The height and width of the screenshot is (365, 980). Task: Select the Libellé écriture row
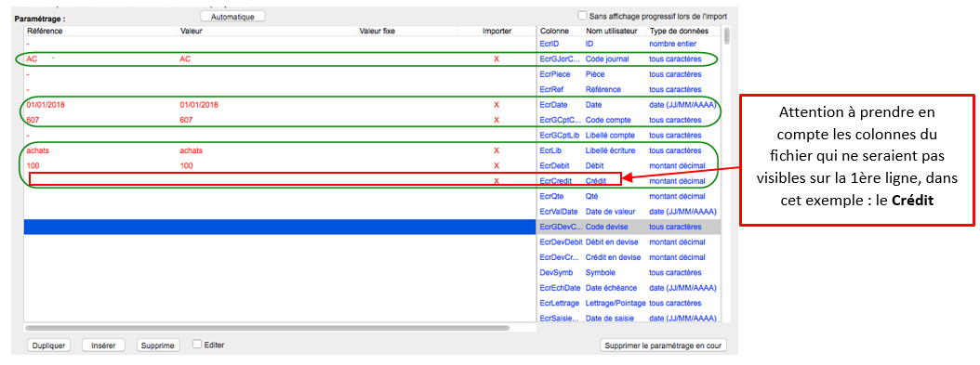(x=629, y=150)
